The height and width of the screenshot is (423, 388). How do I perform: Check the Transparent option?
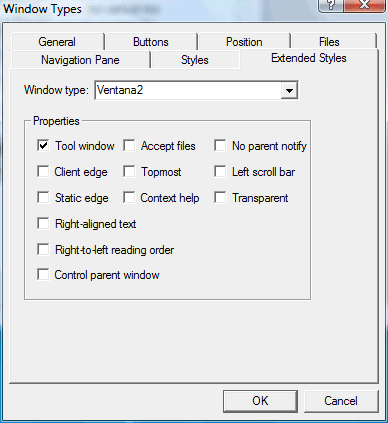tap(220, 198)
